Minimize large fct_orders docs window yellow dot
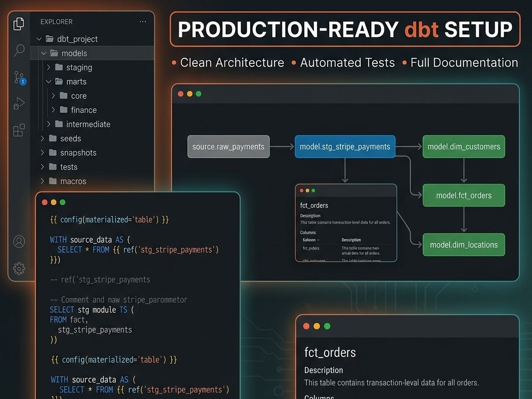The image size is (532, 399). (x=317, y=326)
